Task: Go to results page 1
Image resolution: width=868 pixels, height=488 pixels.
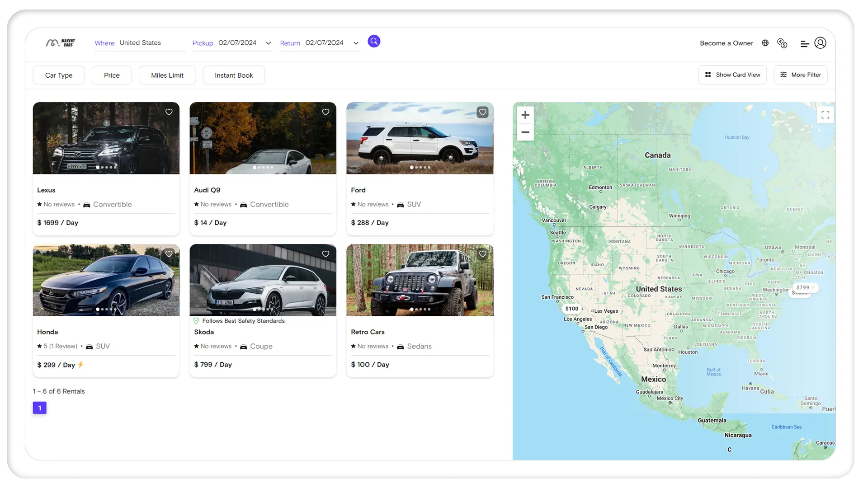Action: point(40,408)
